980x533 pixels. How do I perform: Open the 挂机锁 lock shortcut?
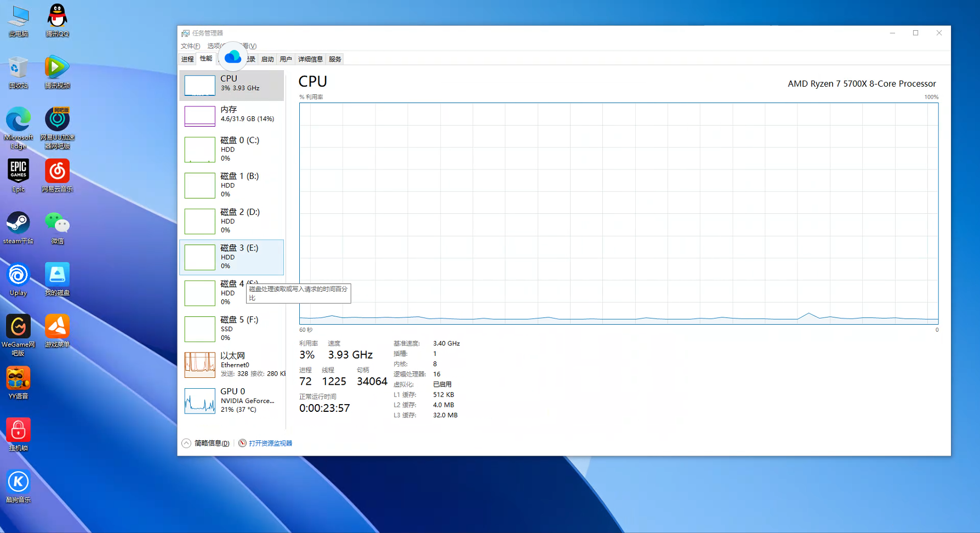click(x=18, y=434)
